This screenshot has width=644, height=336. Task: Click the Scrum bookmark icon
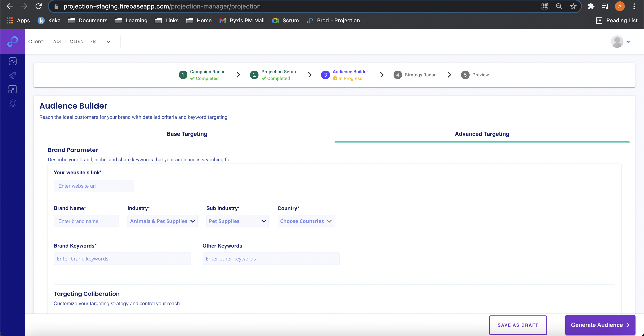tap(275, 21)
